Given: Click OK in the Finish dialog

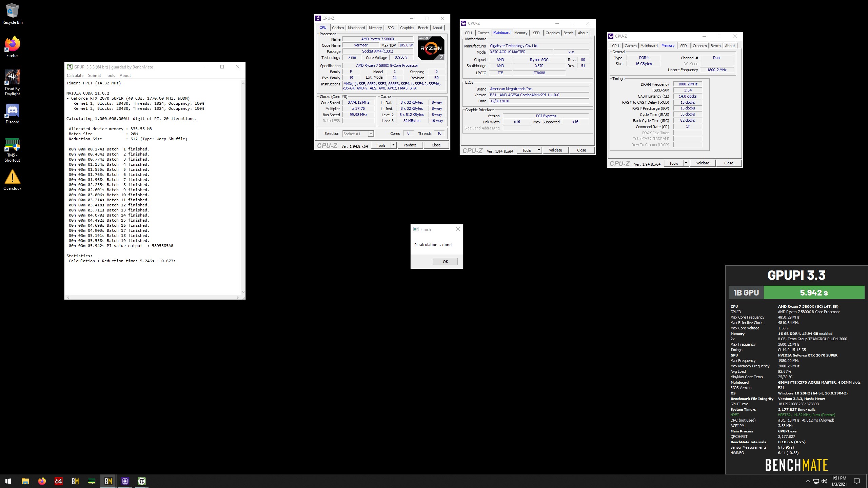Looking at the screenshot, I should click(x=445, y=261).
